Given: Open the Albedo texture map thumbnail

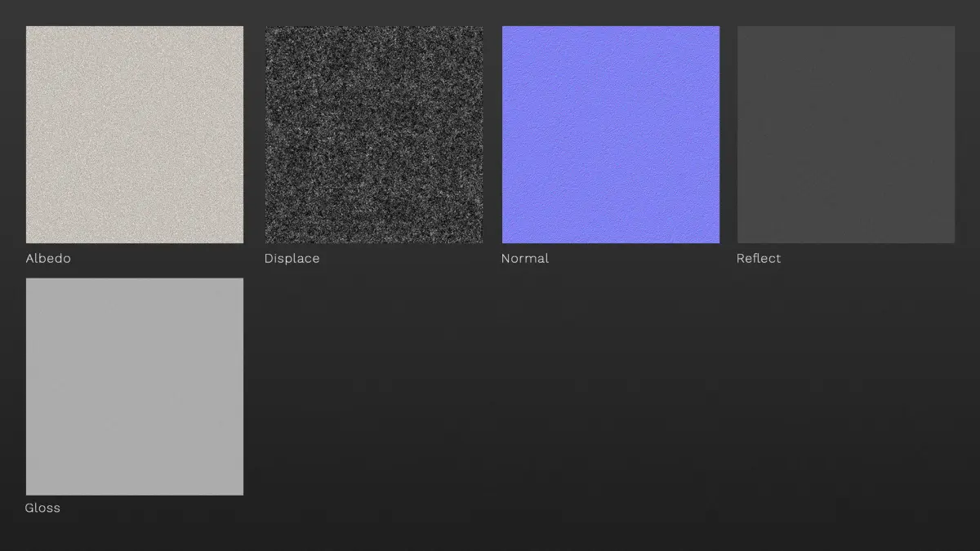Looking at the screenshot, I should [x=135, y=135].
